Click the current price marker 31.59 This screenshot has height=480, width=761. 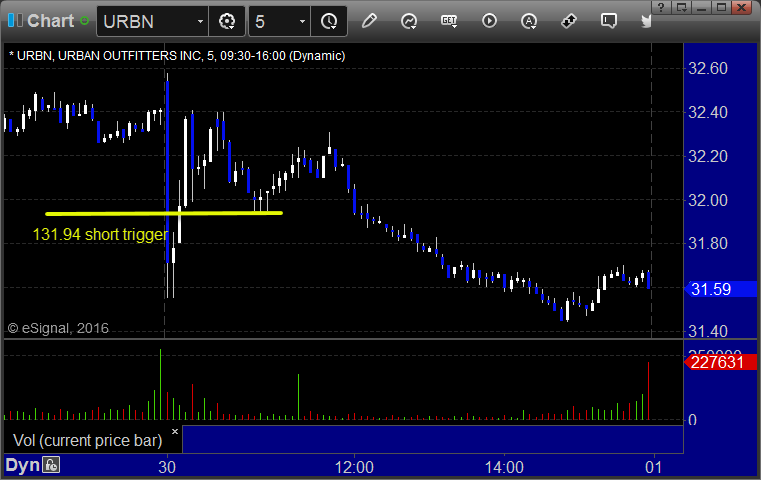click(x=721, y=289)
